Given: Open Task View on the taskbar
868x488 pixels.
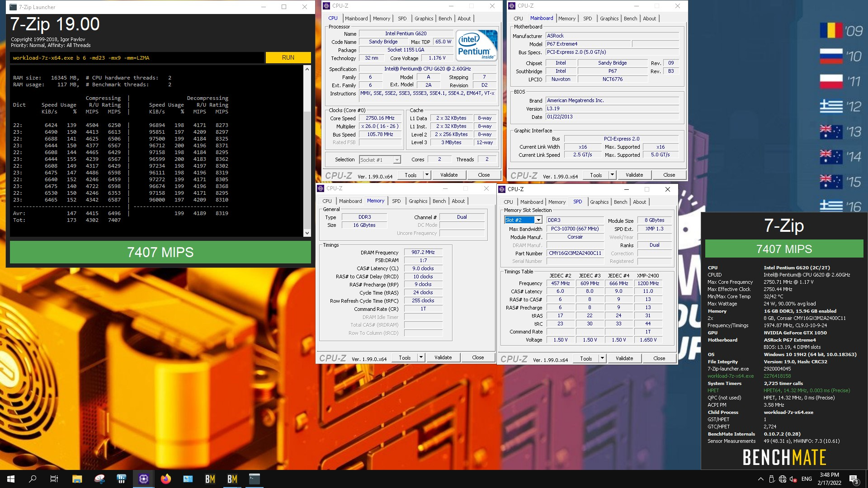Looking at the screenshot, I should point(54,479).
